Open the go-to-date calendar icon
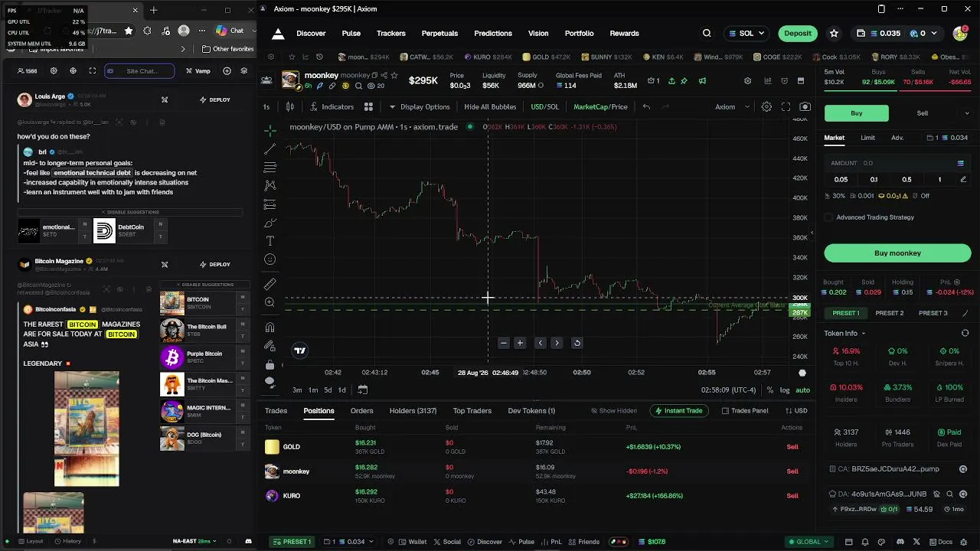 coord(362,390)
